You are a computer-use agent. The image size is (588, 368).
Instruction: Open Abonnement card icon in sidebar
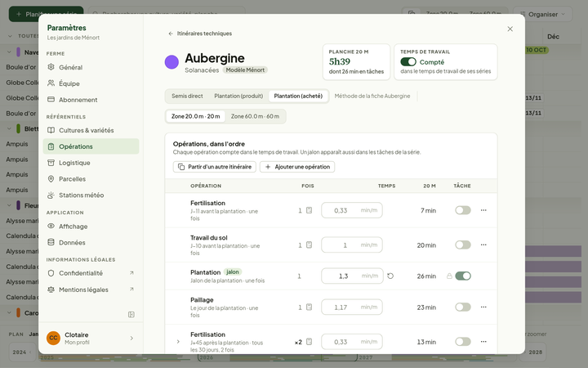coord(51,100)
